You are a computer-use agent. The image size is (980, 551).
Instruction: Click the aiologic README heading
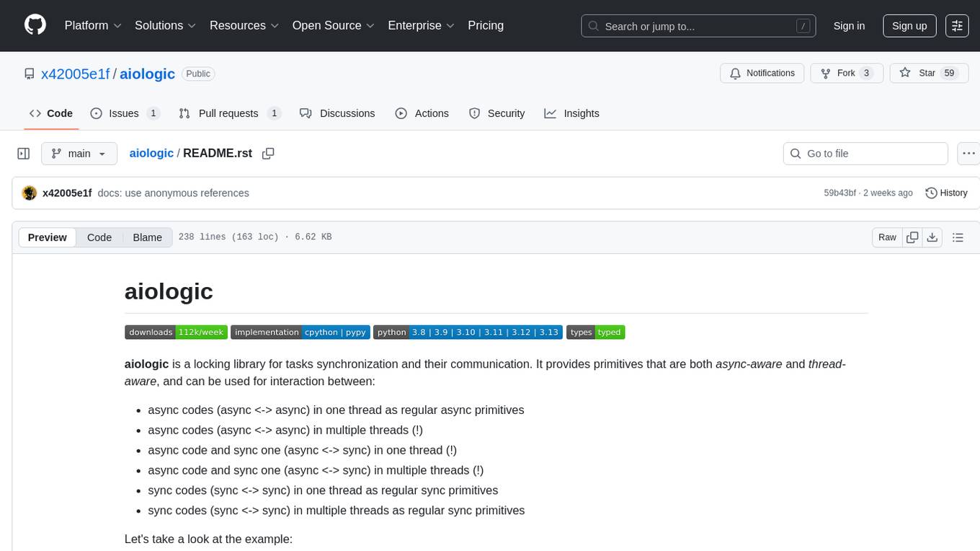click(169, 291)
